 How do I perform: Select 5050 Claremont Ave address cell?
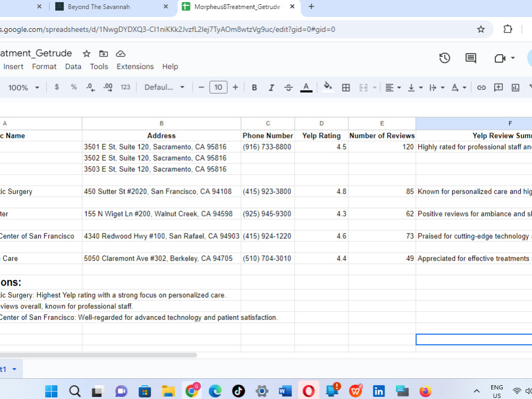point(162,258)
